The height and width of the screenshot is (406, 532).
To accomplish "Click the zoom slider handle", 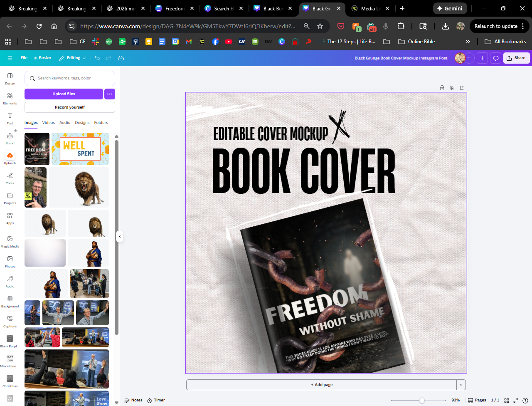I will (x=422, y=400).
